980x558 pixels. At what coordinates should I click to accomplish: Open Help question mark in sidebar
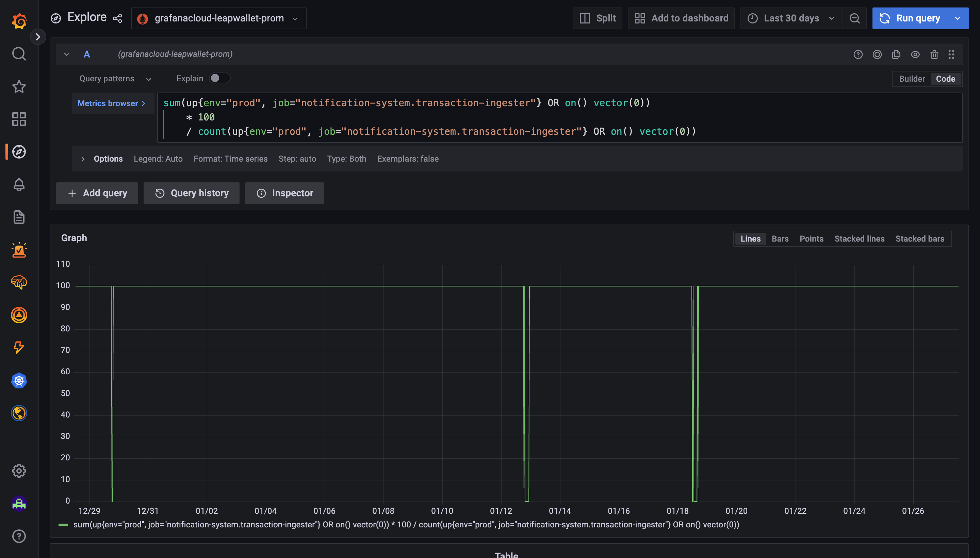point(19,536)
